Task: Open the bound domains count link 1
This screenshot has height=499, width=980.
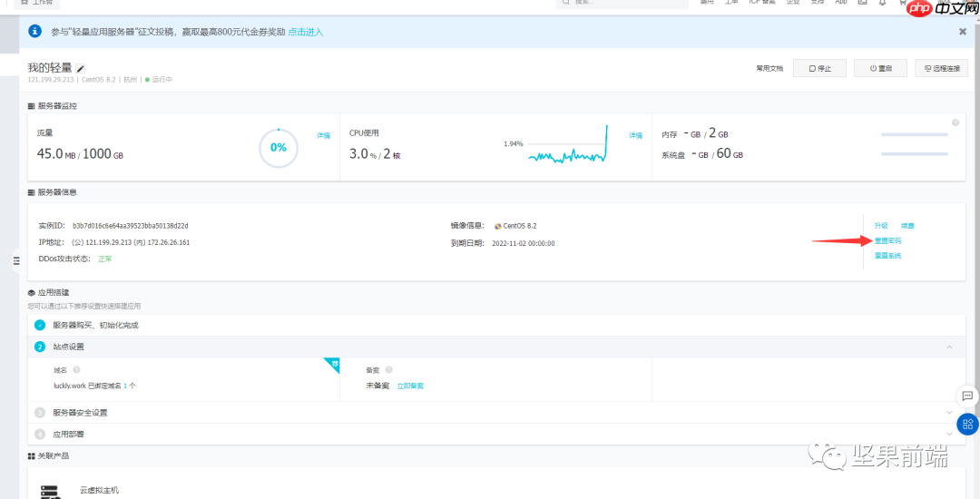Action: [125, 386]
